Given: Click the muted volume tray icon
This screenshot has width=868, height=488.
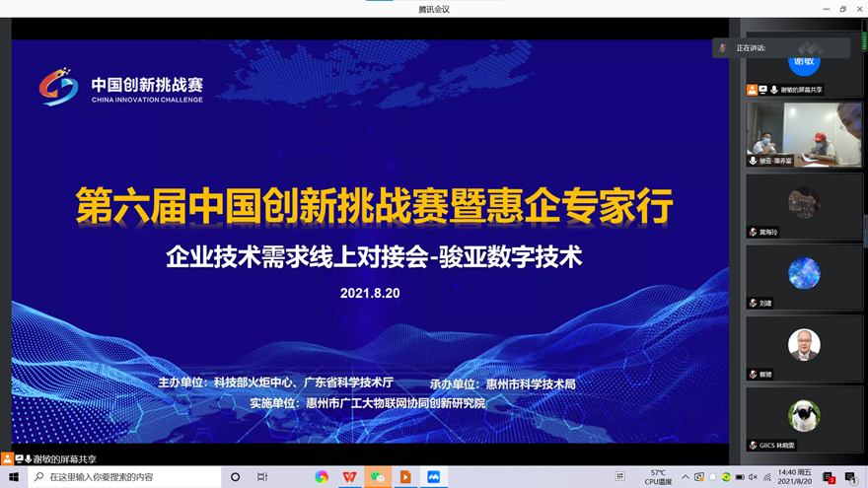Looking at the screenshot, I should pyautogui.click(x=753, y=477).
